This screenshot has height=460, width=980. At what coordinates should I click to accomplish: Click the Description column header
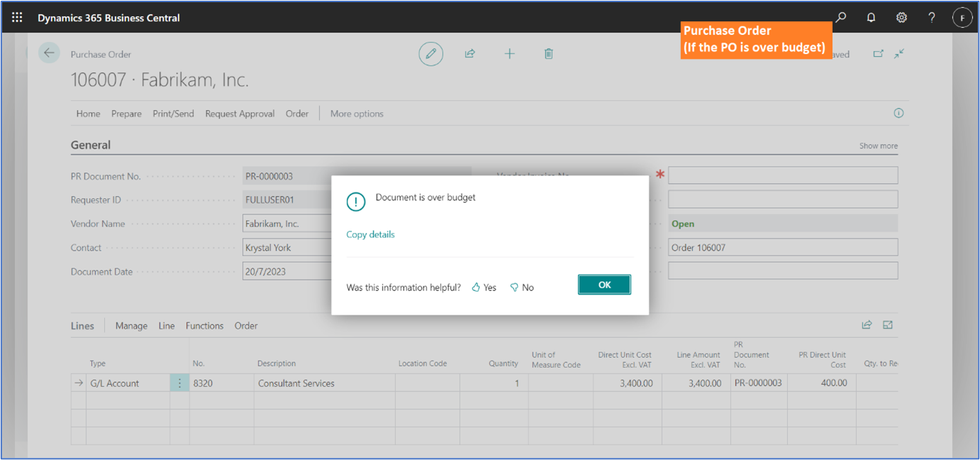pos(277,363)
